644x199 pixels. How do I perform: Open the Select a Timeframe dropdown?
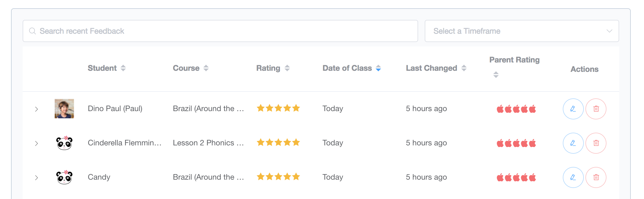pos(522,31)
